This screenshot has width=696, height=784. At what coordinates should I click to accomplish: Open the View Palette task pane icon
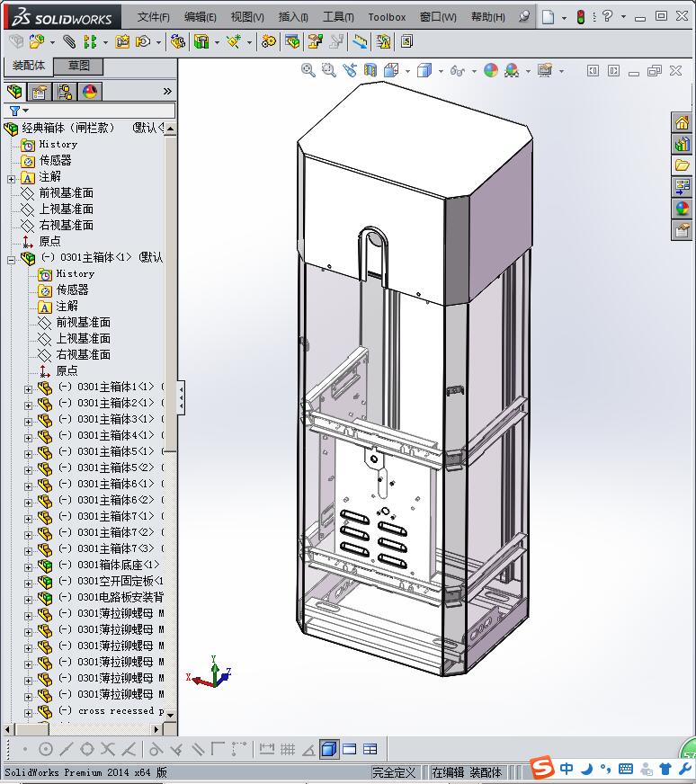683,187
